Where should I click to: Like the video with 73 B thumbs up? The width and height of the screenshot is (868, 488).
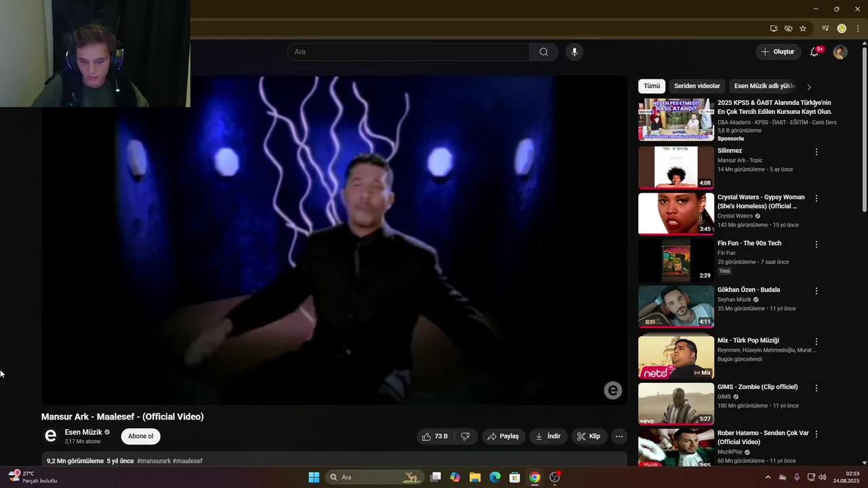pos(435,436)
